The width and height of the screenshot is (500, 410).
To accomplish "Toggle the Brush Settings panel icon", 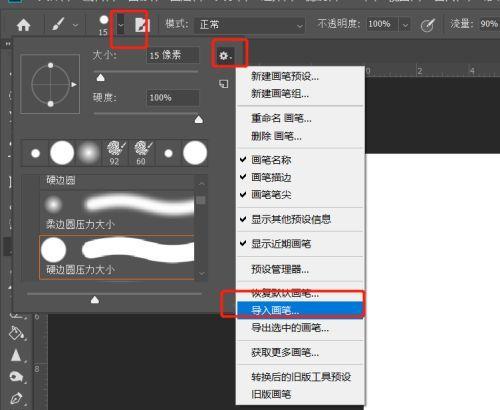I will 142,25.
